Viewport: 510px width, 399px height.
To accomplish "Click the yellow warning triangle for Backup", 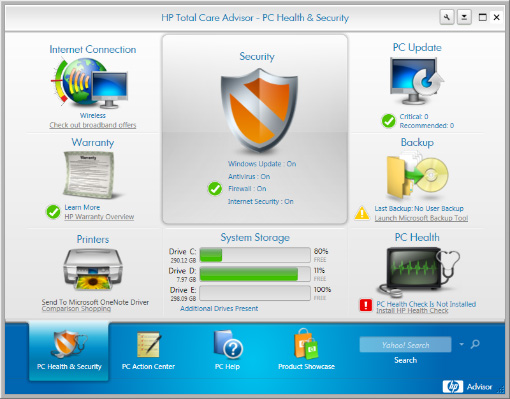I will tap(362, 213).
